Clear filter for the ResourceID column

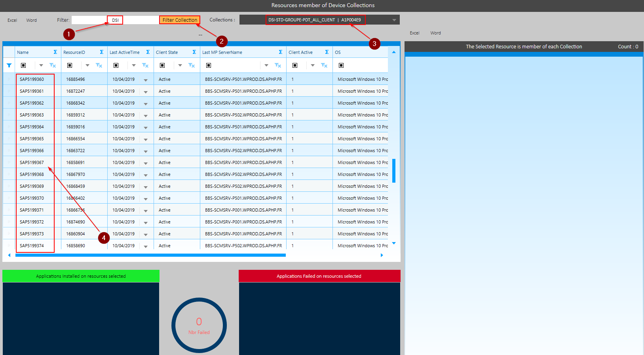pyautogui.click(x=99, y=65)
